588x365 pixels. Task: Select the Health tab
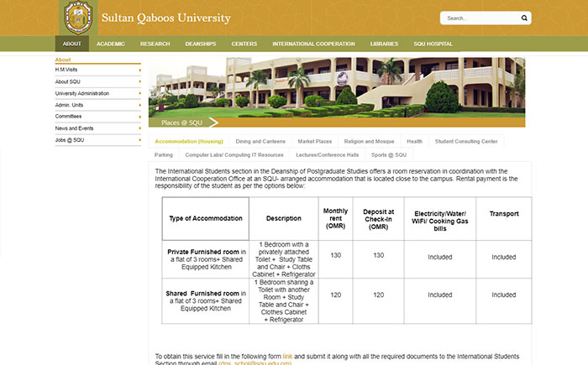point(414,141)
